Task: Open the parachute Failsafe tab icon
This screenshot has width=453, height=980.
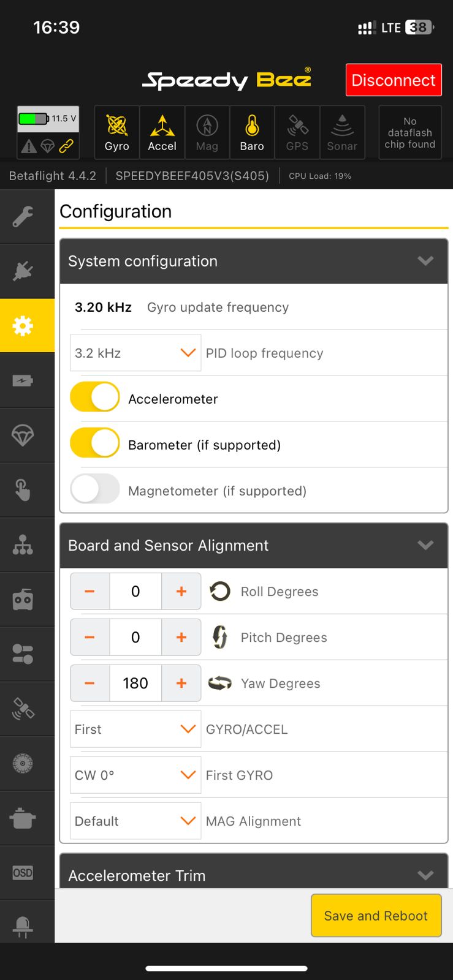Action: 23,435
